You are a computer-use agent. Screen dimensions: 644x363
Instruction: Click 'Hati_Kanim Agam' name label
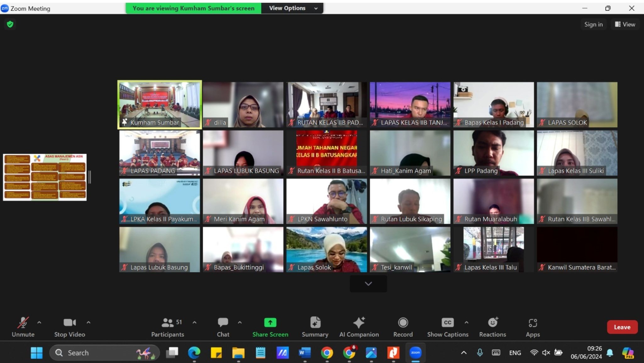(x=406, y=171)
